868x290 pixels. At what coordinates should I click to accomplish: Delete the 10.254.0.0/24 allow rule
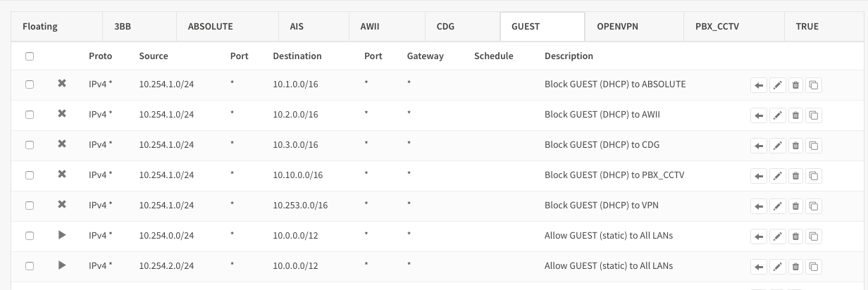tap(795, 237)
